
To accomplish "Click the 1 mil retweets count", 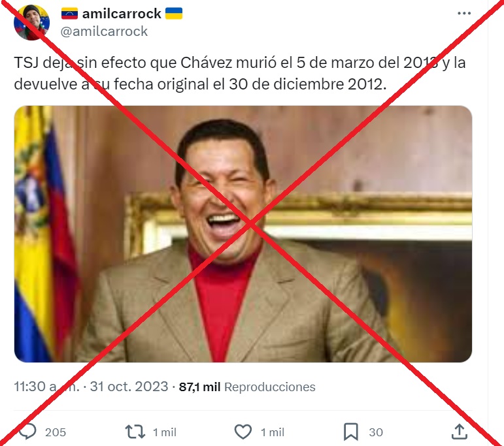I will click(x=165, y=432).
